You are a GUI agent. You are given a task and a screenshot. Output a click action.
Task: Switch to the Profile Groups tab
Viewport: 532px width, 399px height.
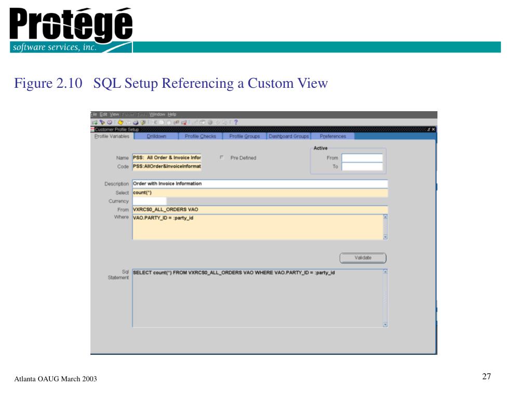(244, 136)
